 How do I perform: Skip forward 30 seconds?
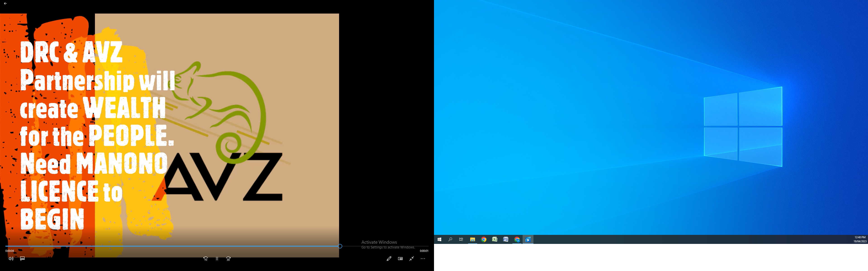(228, 259)
